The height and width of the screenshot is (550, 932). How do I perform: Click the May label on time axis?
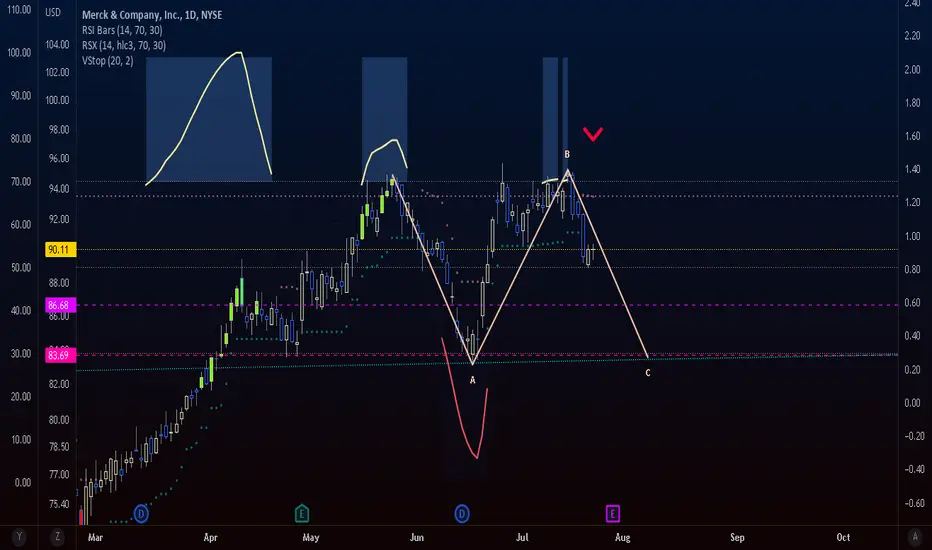311,537
